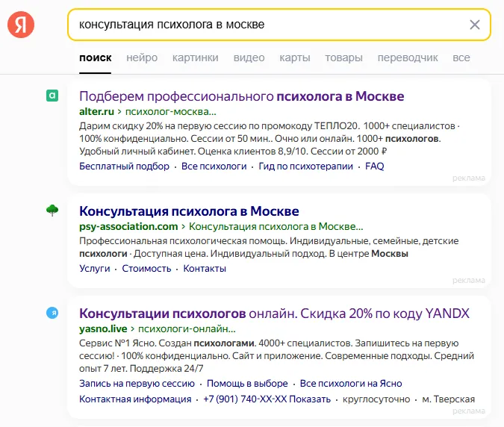Open the карты tab
Image resolution: width=504 pixels, height=427 pixels.
pos(295,57)
